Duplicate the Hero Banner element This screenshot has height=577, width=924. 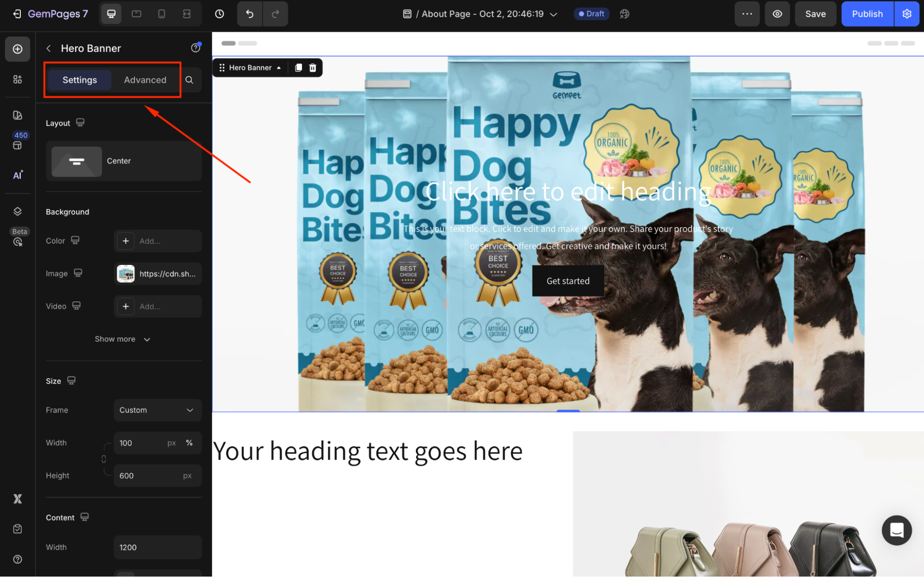coord(299,68)
